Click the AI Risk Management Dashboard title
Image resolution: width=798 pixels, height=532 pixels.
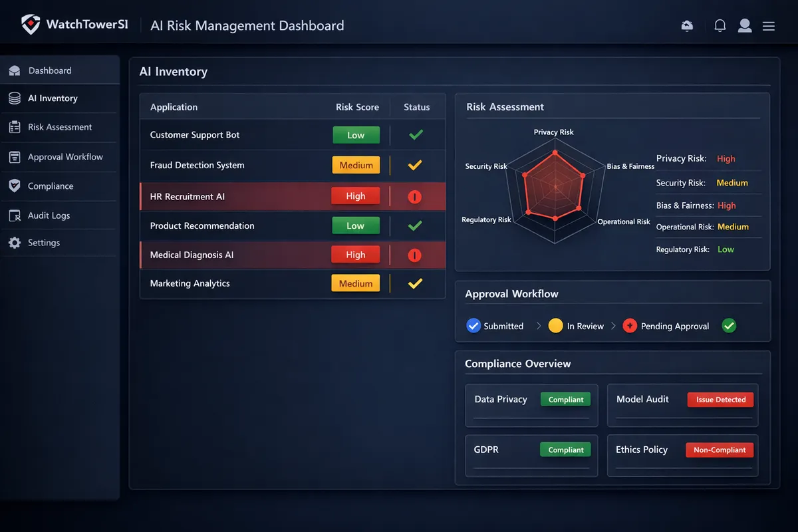[x=247, y=25]
